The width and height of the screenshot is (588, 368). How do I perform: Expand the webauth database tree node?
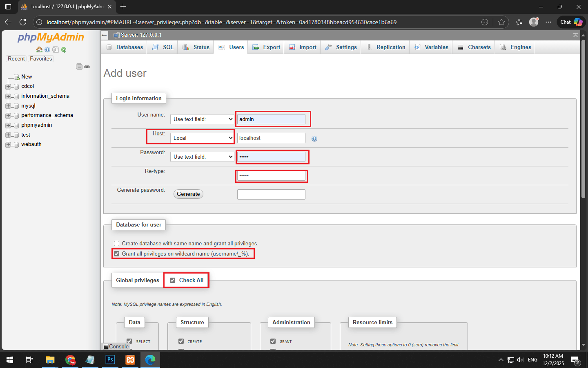[8, 144]
